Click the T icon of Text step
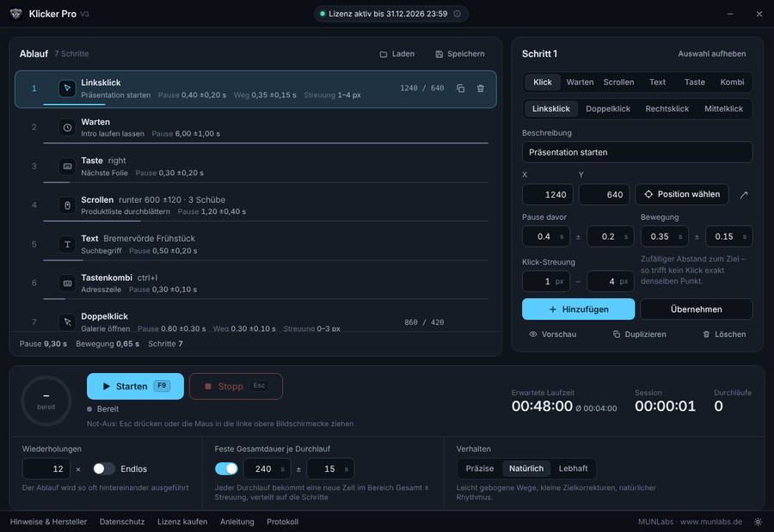 point(67,244)
